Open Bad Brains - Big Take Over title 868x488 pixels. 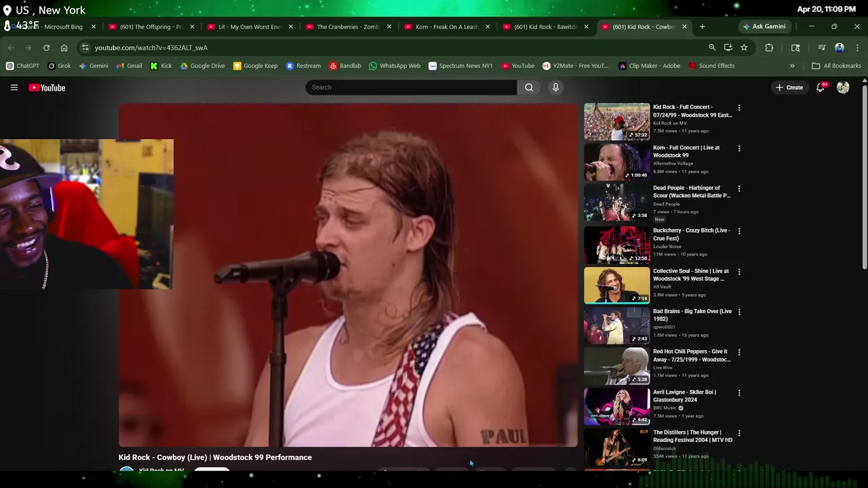pos(692,315)
